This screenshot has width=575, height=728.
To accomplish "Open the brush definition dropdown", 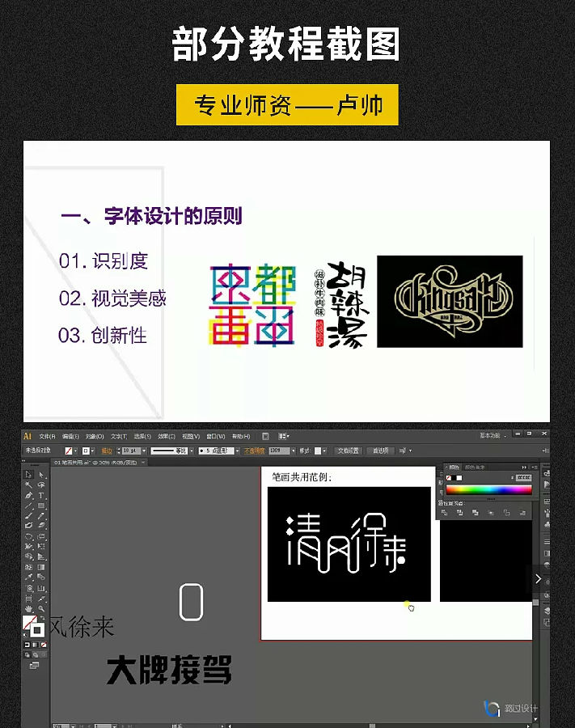I will tap(237, 451).
